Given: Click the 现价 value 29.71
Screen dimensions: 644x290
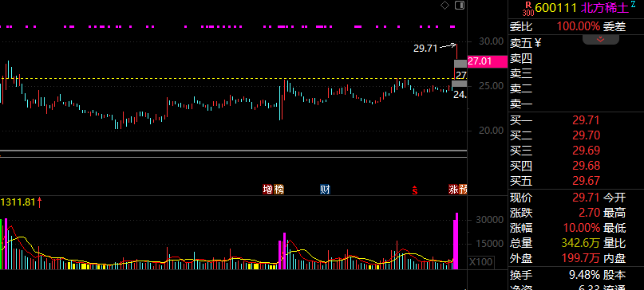Looking at the screenshot, I should pos(586,198).
